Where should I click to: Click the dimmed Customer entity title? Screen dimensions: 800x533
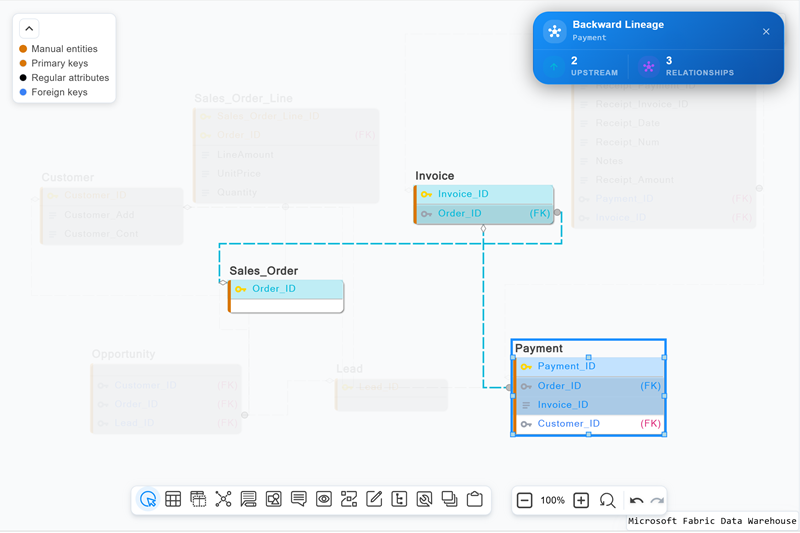[67, 177]
